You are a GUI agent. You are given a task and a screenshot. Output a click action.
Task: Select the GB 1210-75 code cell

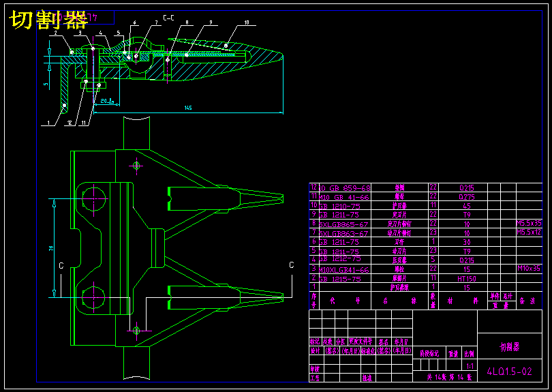(339, 207)
